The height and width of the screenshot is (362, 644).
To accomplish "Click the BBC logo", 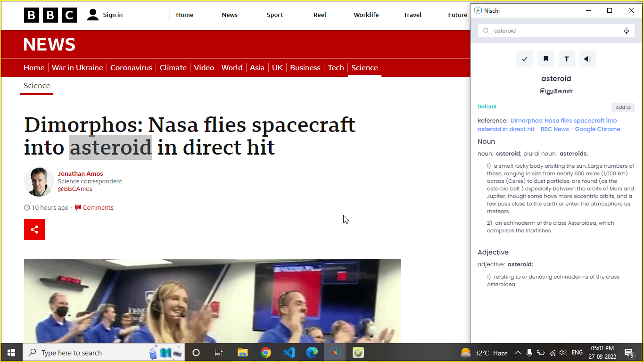I will point(50,15).
